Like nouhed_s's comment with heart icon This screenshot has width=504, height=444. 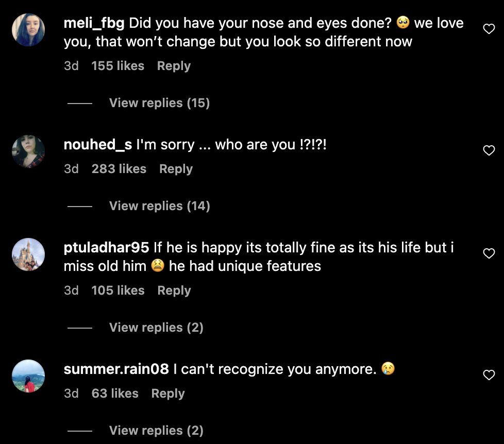click(489, 150)
